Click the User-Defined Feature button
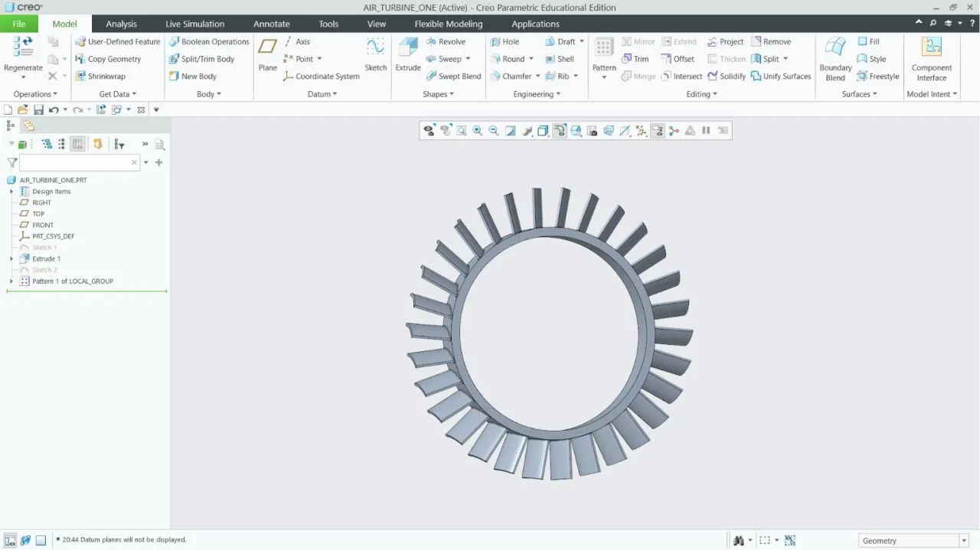This screenshot has width=980, height=550. (118, 42)
